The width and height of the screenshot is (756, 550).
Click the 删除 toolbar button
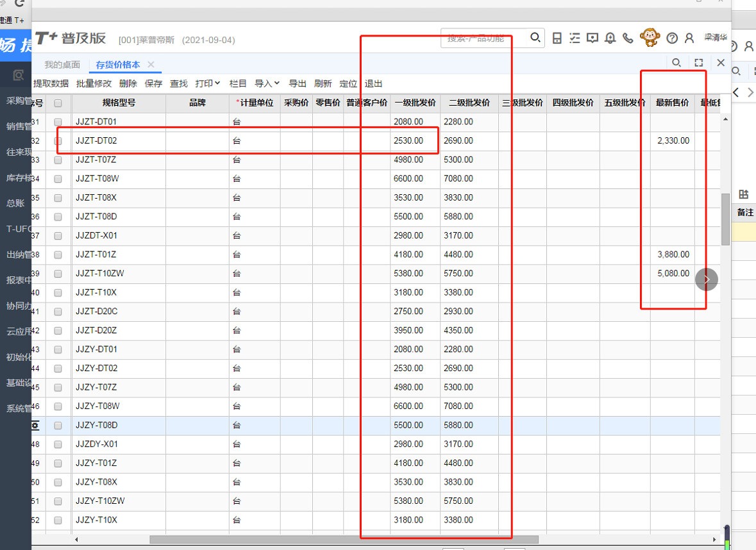[128, 83]
